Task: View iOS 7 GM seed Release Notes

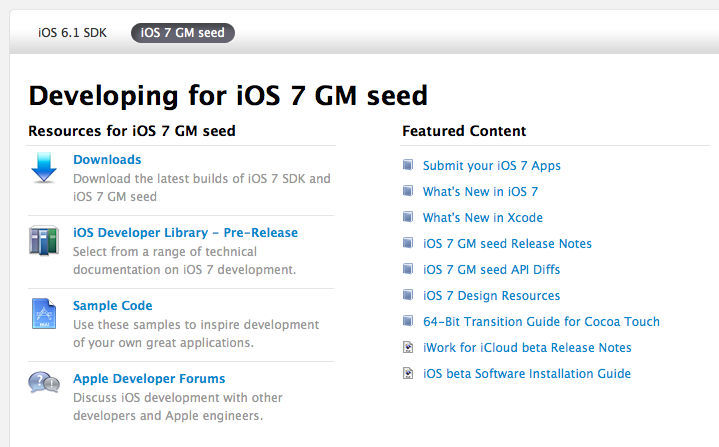Action: [x=507, y=244]
